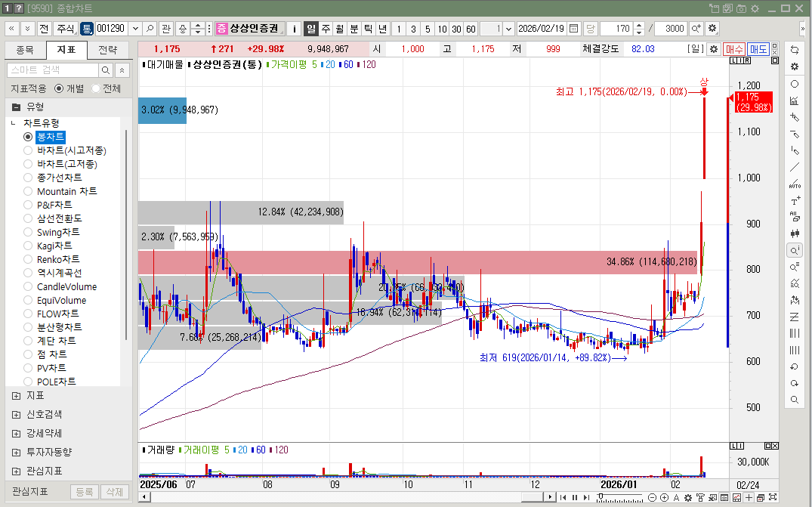This screenshot has height=507, width=812.
Task: Click the blue 매도 sell button
Action: click(758, 49)
